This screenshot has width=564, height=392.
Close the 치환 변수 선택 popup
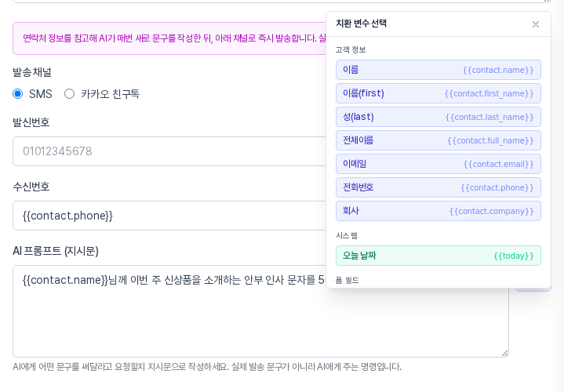pyautogui.click(x=536, y=24)
